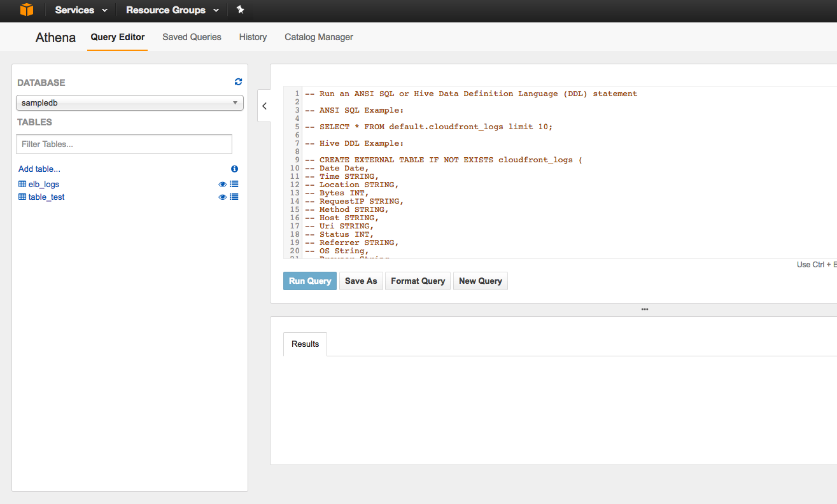The image size is (837, 504).
Task: Open the table_test table entry
Action: [x=46, y=197]
